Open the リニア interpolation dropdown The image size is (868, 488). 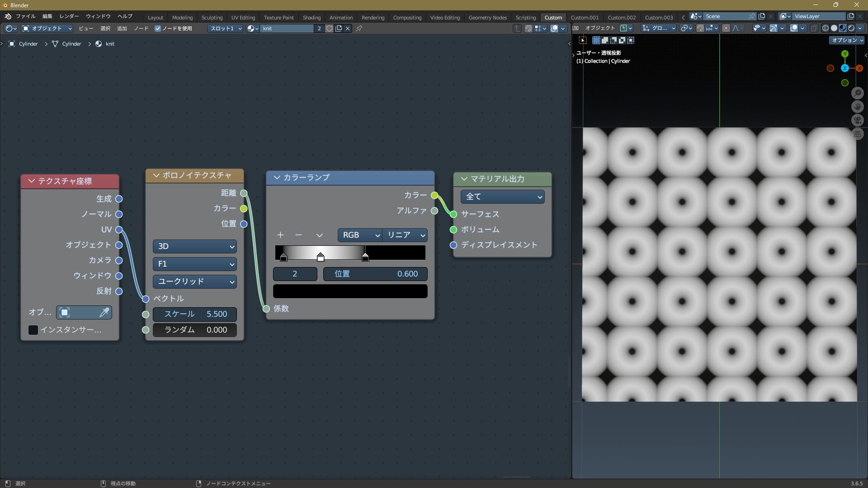pos(405,235)
